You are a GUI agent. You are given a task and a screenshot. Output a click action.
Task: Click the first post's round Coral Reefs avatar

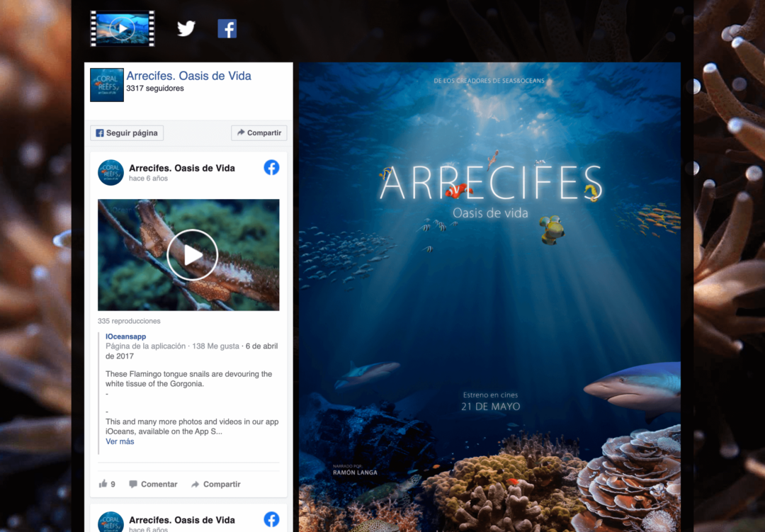(110, 172)
